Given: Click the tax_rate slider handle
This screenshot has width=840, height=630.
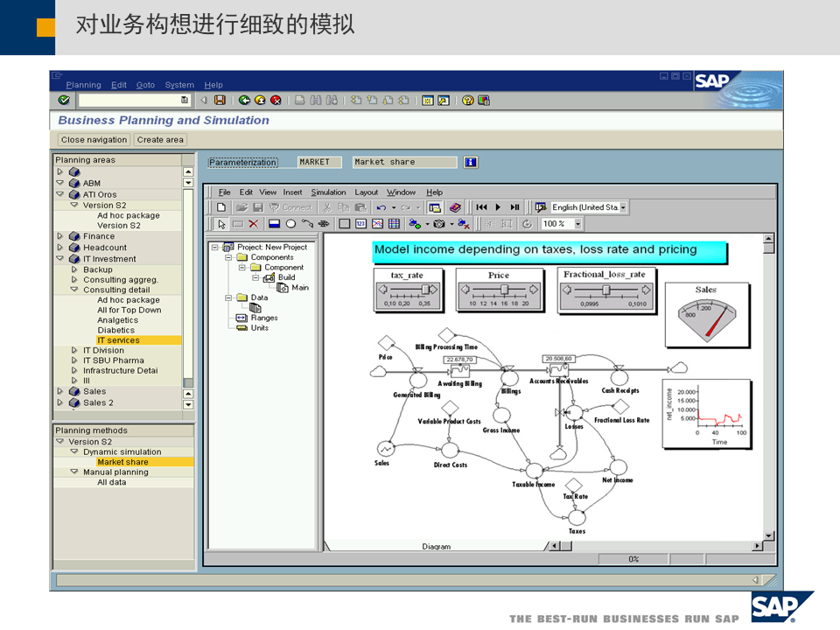Looking at the screenshot, I should pyautogui.click(x=425, y=290).
